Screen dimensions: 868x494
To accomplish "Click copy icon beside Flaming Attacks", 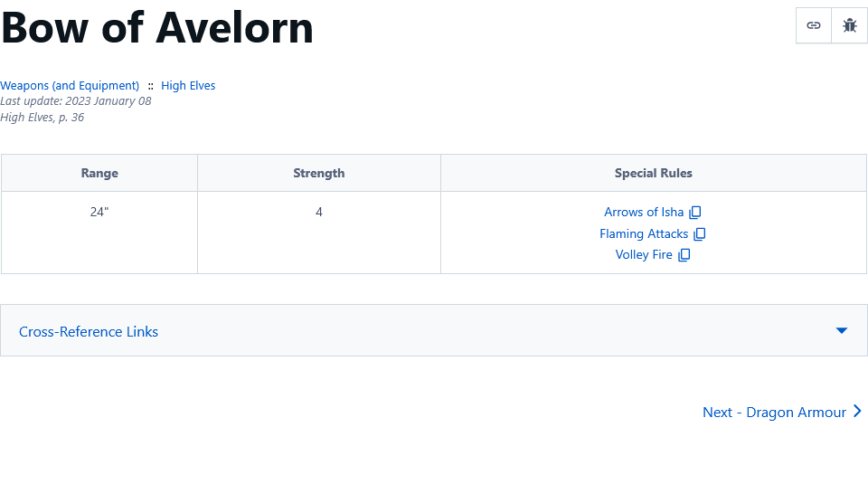I will coord(700,234).
